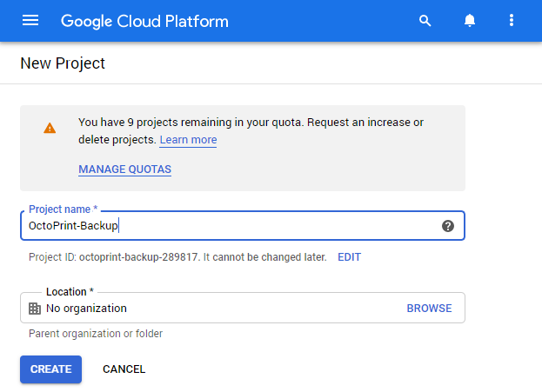Cancel the new project form
Image resolution: width=542 pixels, height=392 pixels.
tap(124, 369)
